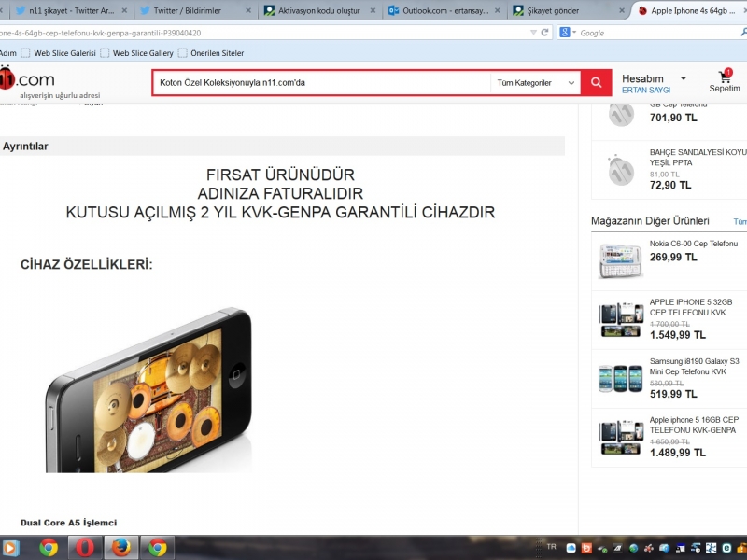
Task: Open the Chrome icon left of Opera
Action: click(x=49, y=548)
